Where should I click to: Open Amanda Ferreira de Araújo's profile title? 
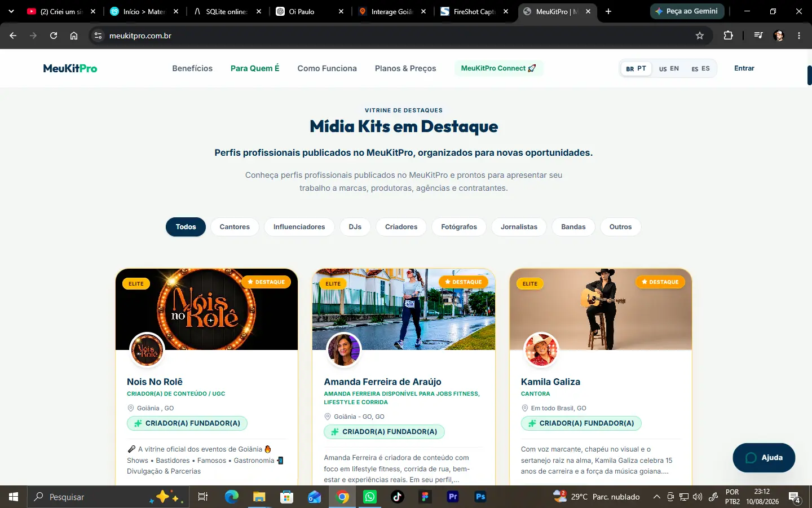[x=382, y=382]
